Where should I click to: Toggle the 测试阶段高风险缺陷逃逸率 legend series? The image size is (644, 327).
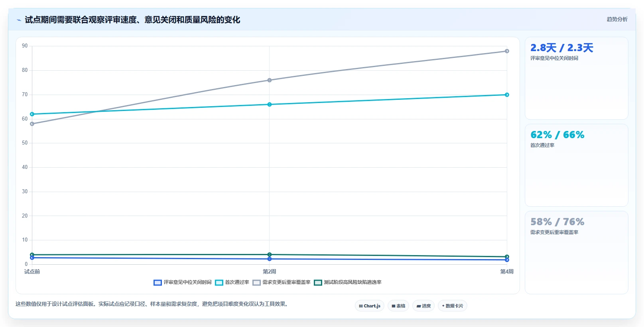tap(348, 282)
